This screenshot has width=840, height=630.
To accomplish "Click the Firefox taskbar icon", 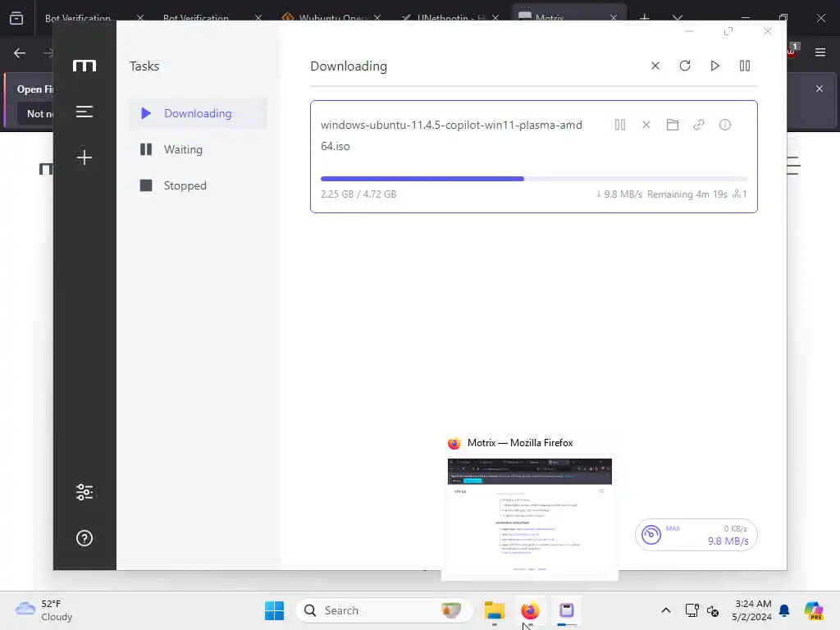I will pos(530,610).
